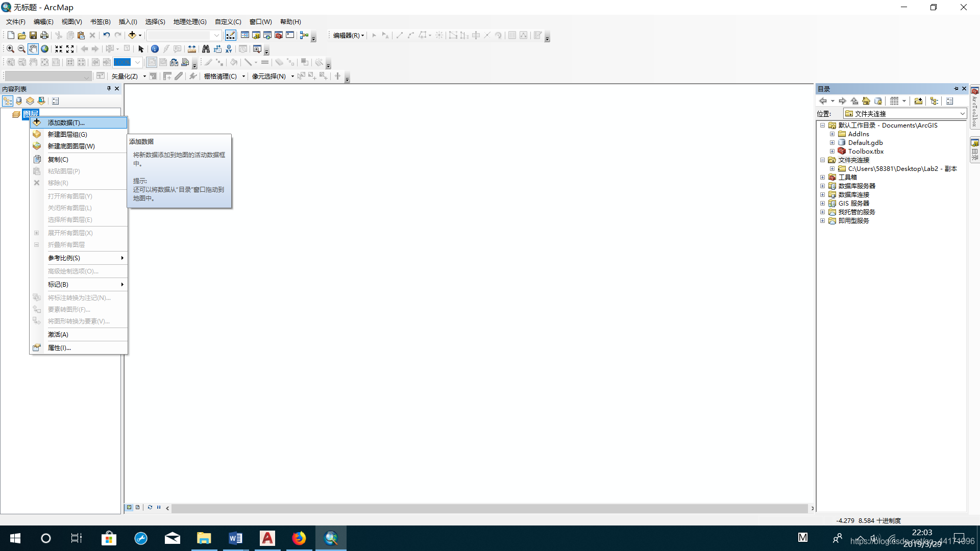
Task: Open the Vectorization dropdown menu
Action: click(129, 76)
